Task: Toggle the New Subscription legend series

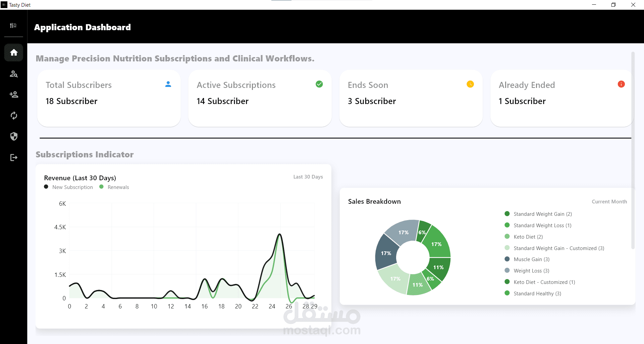Action: tap(68, 187)
